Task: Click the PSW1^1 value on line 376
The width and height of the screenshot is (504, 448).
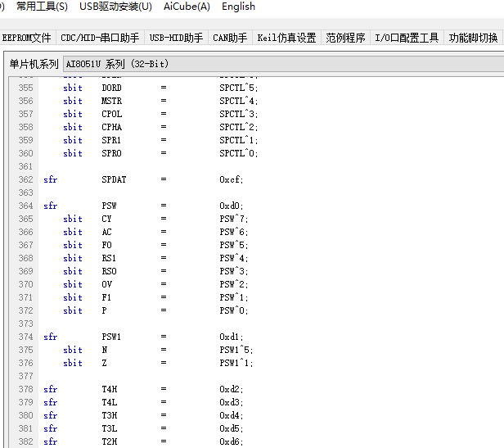Action: click(236, 363)
